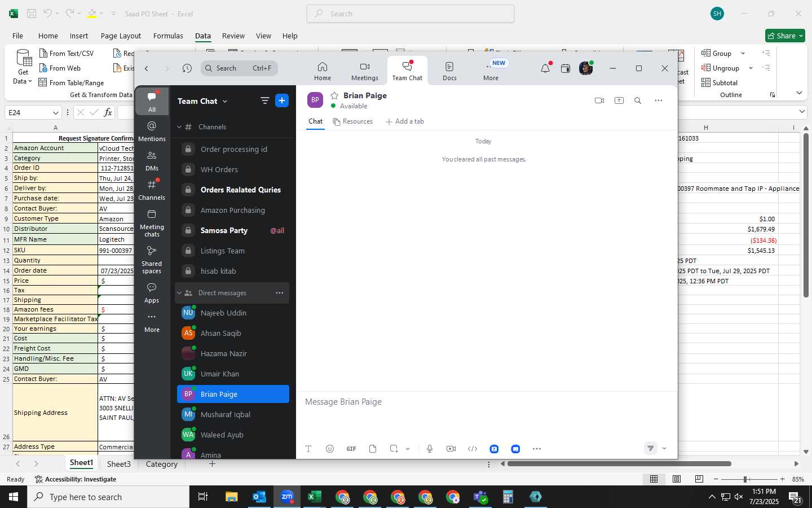Open Zoom Meetings tab

[365, 71]
